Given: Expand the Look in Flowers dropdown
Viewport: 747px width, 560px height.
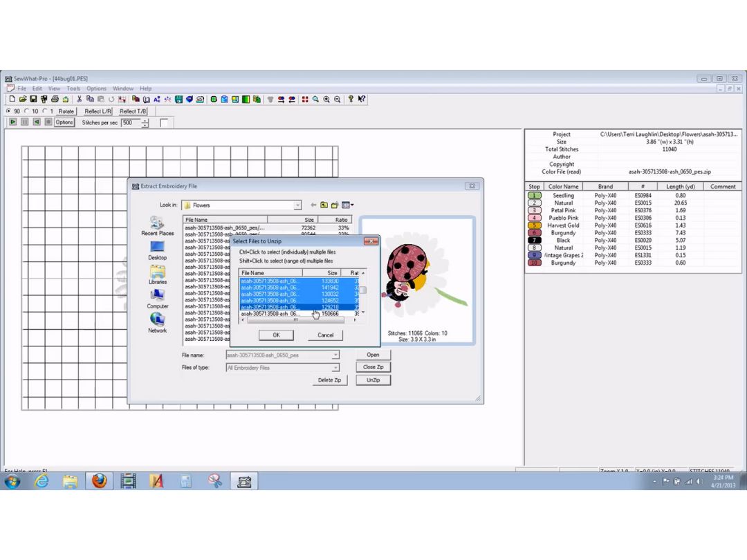Looking at the screenshot, I should [297, 205].
